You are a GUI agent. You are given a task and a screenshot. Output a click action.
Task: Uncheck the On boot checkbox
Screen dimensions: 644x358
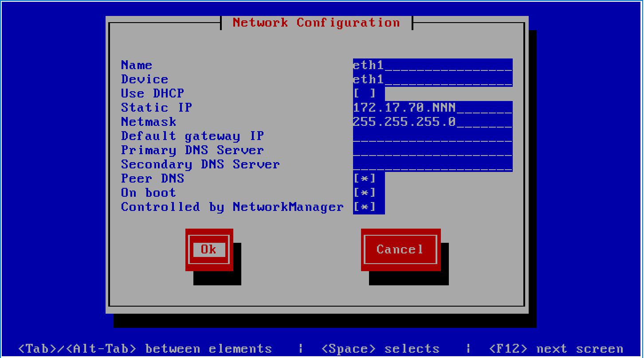365,193
